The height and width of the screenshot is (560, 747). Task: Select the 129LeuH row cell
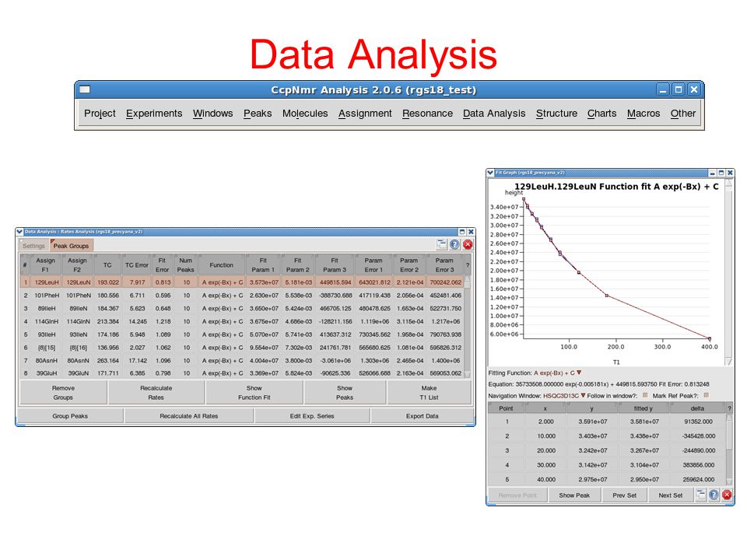(46, 282)
